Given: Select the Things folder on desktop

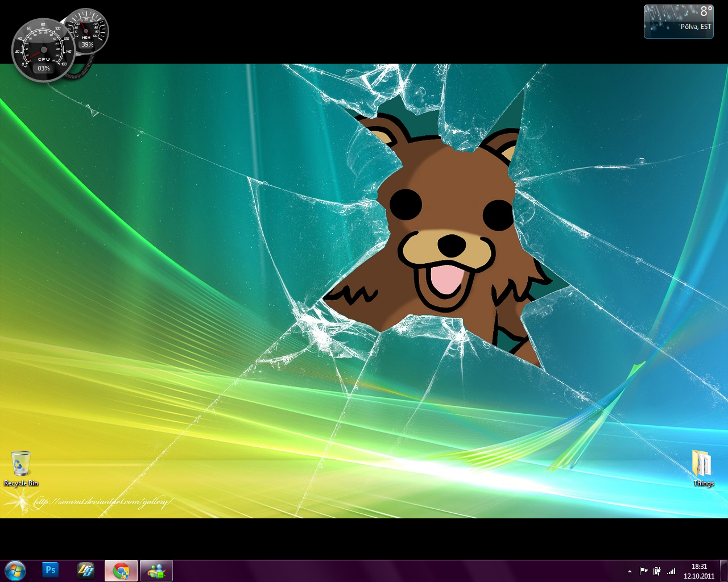Looking at the screenshot, I should point(703,468).
